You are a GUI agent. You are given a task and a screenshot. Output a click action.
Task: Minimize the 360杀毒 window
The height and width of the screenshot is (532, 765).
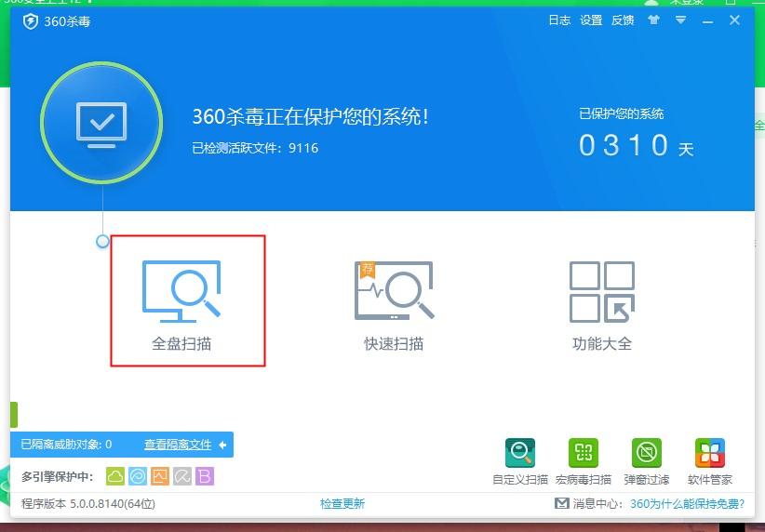(708, 21)
